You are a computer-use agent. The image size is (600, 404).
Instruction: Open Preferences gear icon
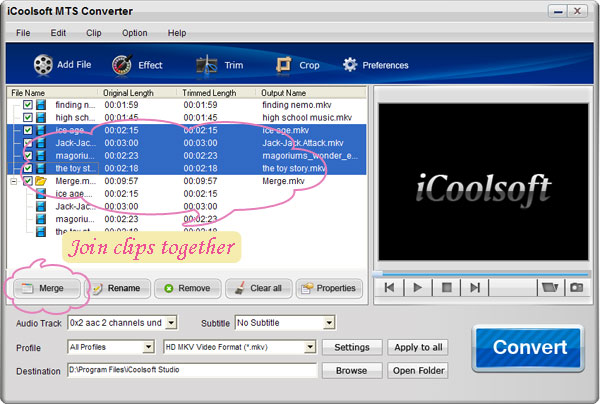pos(350,65)
